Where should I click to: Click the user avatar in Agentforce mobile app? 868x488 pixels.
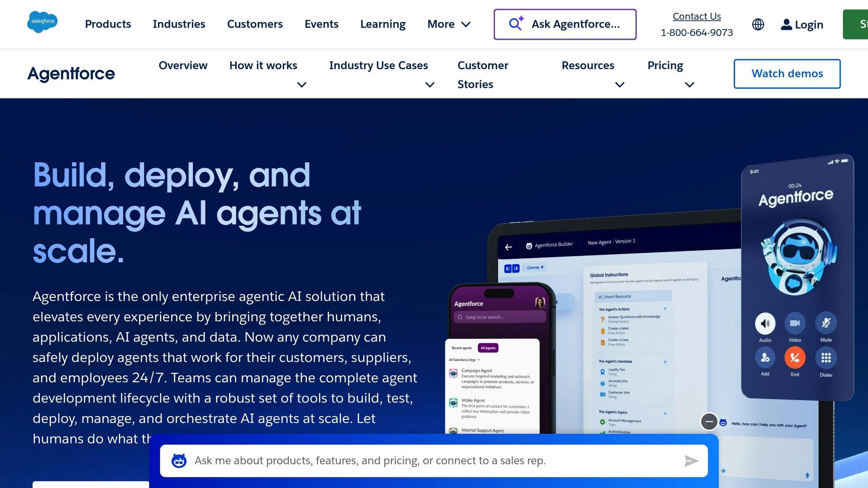[x=540, y=302]
